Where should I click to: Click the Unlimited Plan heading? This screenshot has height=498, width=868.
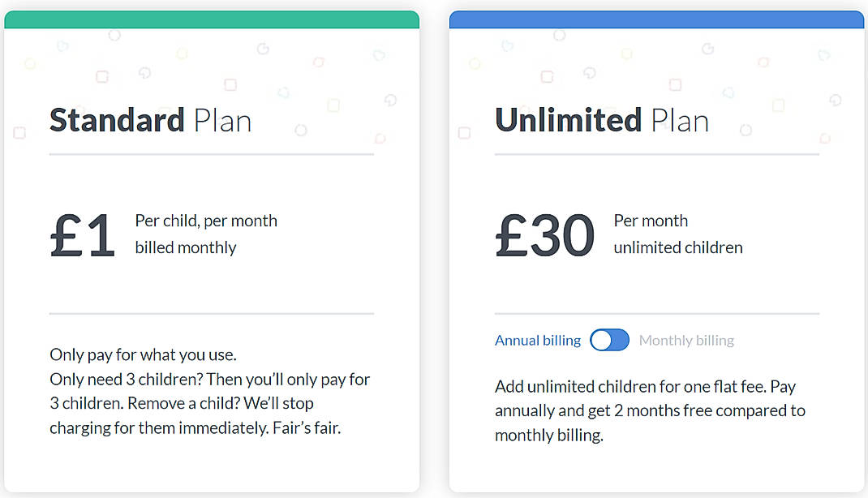click(602, 120)
